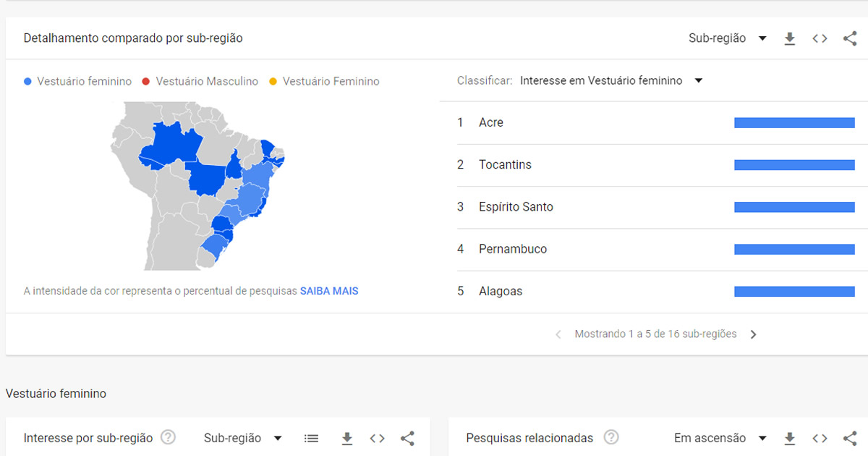
Task: Click the list view icon in Interesse por sub-região
Action: 311,438
